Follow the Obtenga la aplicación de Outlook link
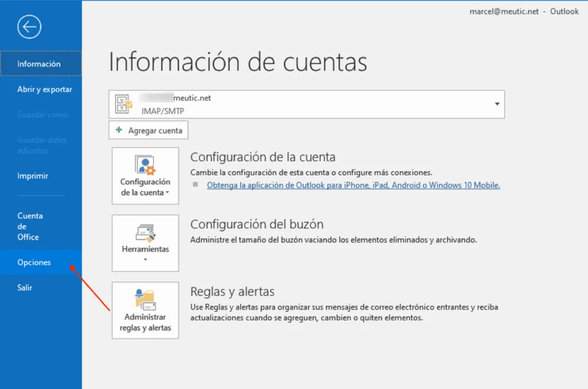588x389 pixels. click(x=353, y=185)
